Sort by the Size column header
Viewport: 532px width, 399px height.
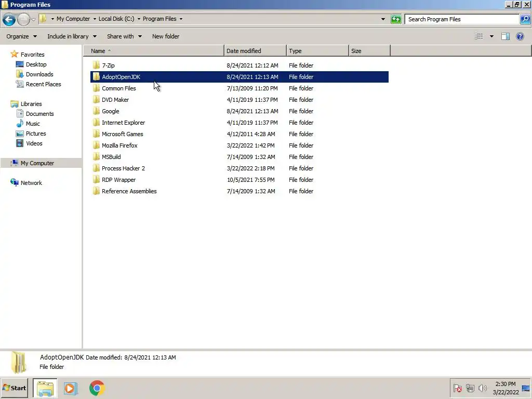coord(369,51)
